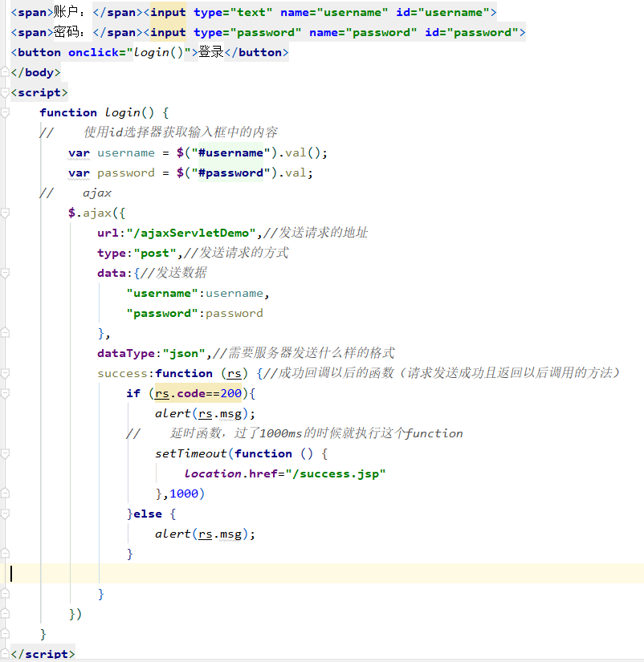Screen dimensions: 644x662
Task: Click the "/success.jsp" string
Action: [336, 473]
